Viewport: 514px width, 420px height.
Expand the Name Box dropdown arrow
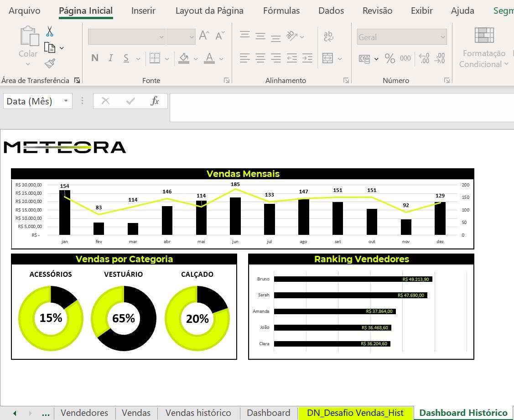point(66,101)
